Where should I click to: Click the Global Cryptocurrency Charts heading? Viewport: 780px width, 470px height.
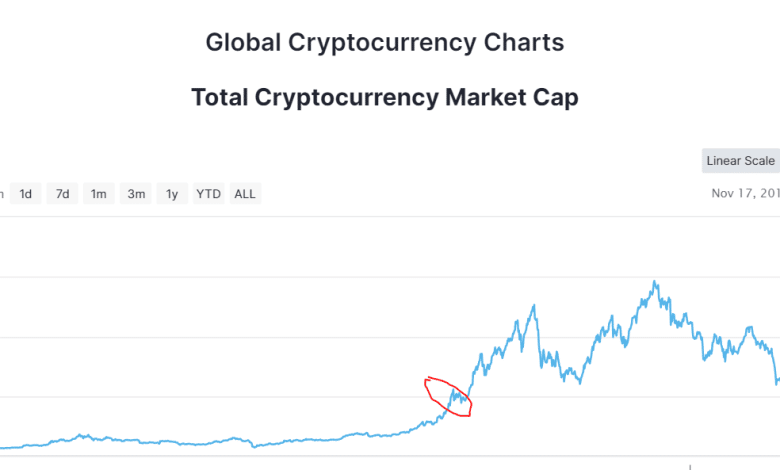coord(385,43)
